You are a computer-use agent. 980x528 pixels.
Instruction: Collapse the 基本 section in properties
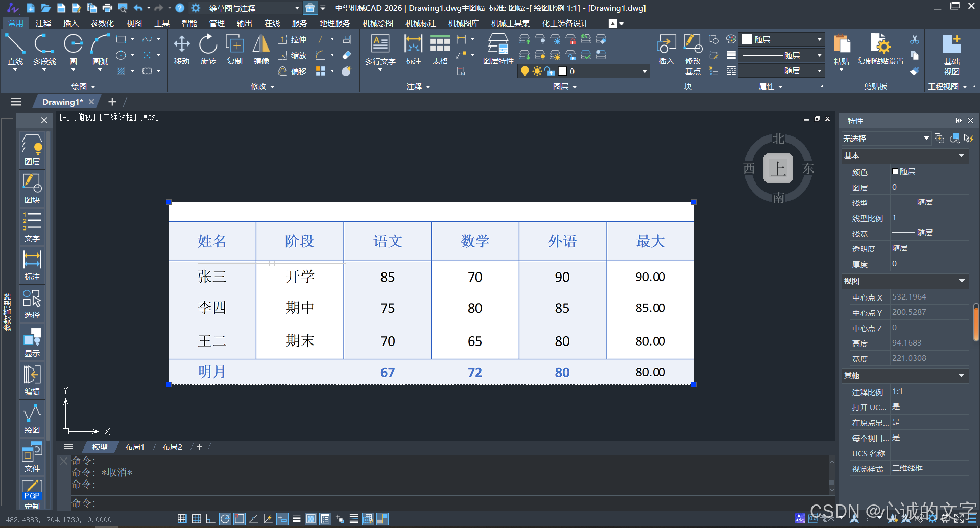click(905, 155)
